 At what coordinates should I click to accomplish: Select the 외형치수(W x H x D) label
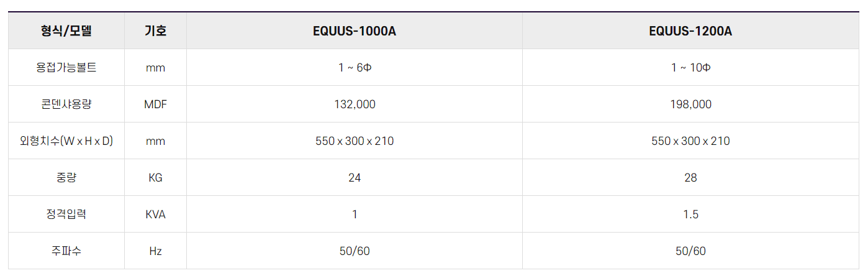click(66, 141)
